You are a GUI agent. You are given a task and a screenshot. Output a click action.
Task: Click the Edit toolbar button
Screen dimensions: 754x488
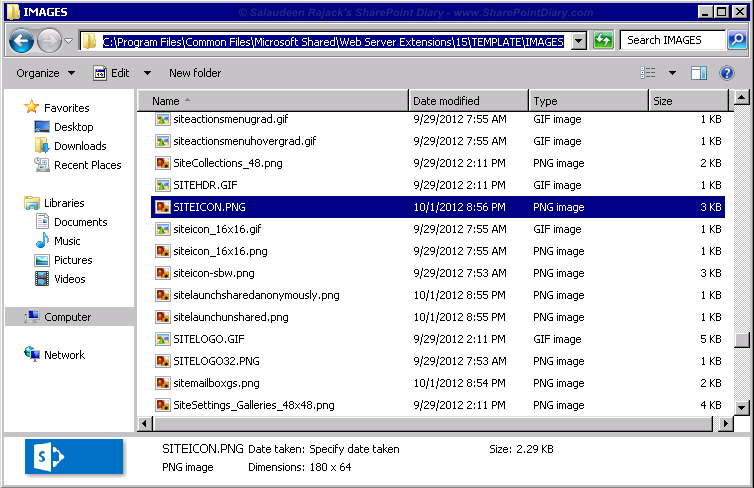pyautogui.click(x=112, y=73)
